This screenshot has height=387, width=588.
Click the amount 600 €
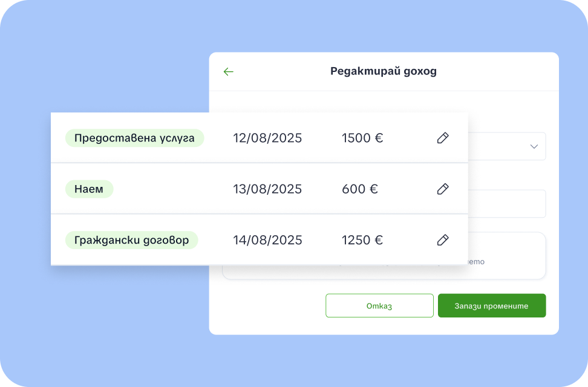point(359,189)
